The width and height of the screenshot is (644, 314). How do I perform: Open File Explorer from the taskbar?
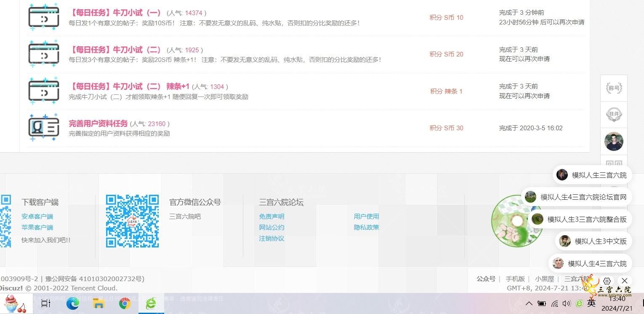pyautogui.click(x=98, y=303)
